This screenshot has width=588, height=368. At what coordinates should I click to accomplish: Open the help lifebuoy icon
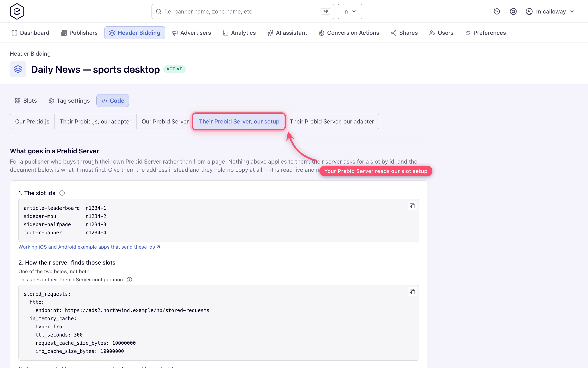coord(513,11)
